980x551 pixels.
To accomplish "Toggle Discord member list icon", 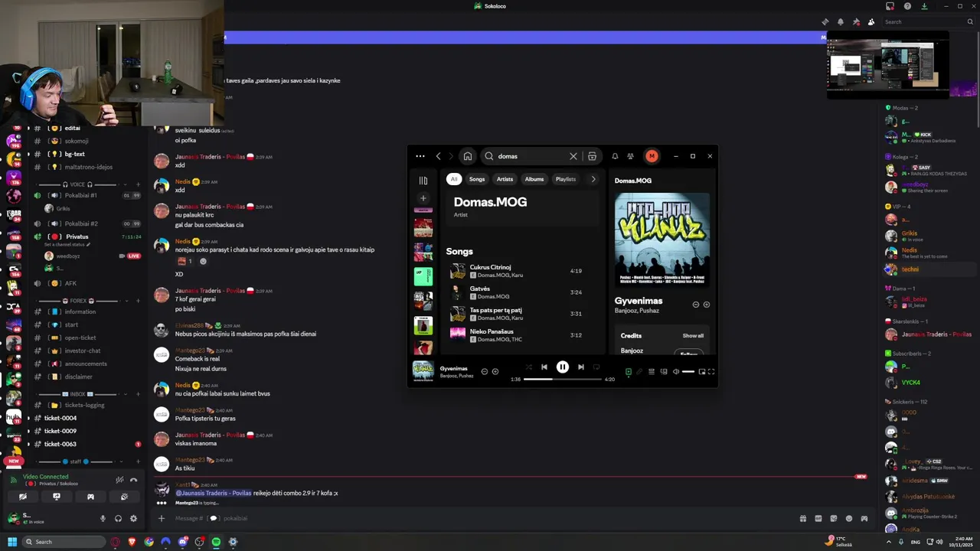I will (x=871, y=21).
